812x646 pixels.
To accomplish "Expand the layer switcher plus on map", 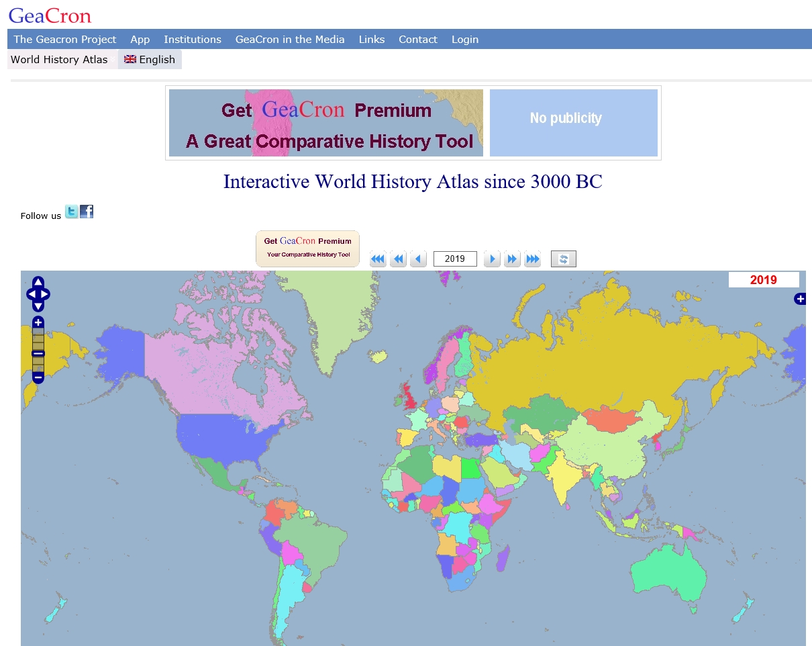I will [x=799, y=299].
